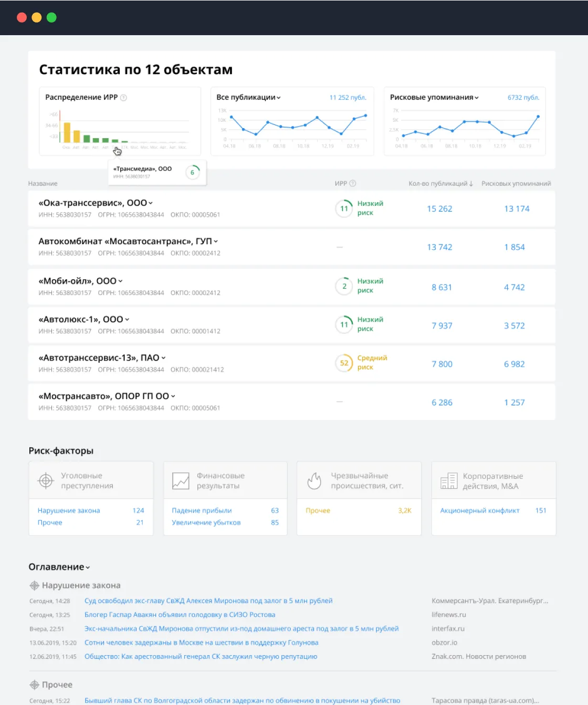Open article Бывший глава СК по Волгоградской области
The height and width of the screenshot is (705, 588).
(243, 700)
